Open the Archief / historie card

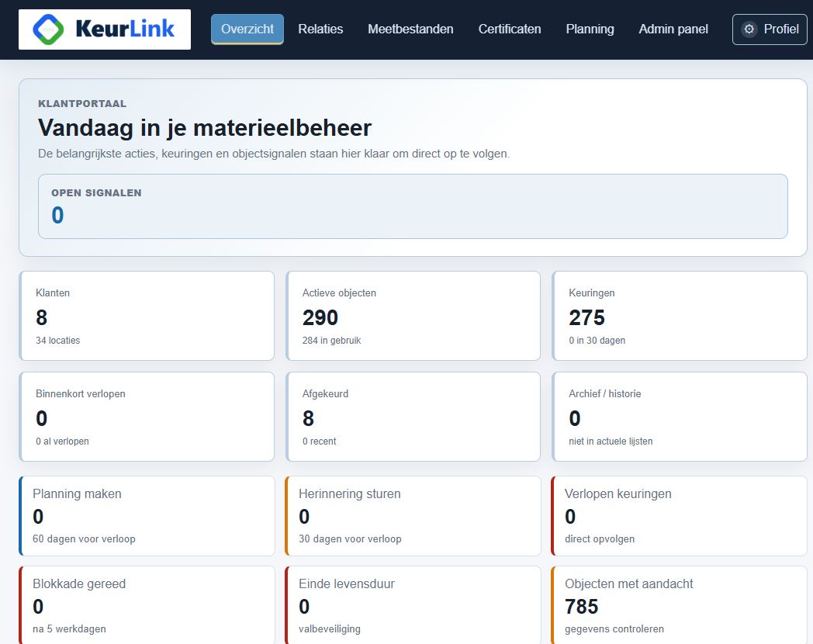(680, 417)
